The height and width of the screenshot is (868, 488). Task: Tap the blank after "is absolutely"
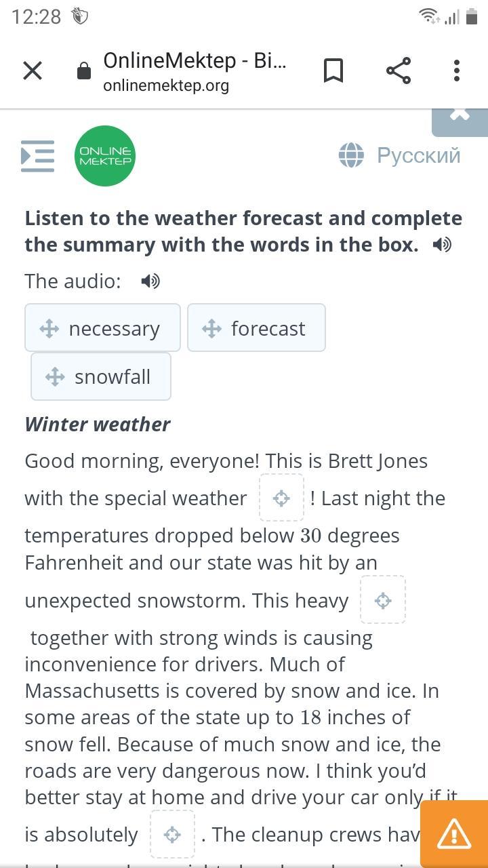tap(172, 834)
